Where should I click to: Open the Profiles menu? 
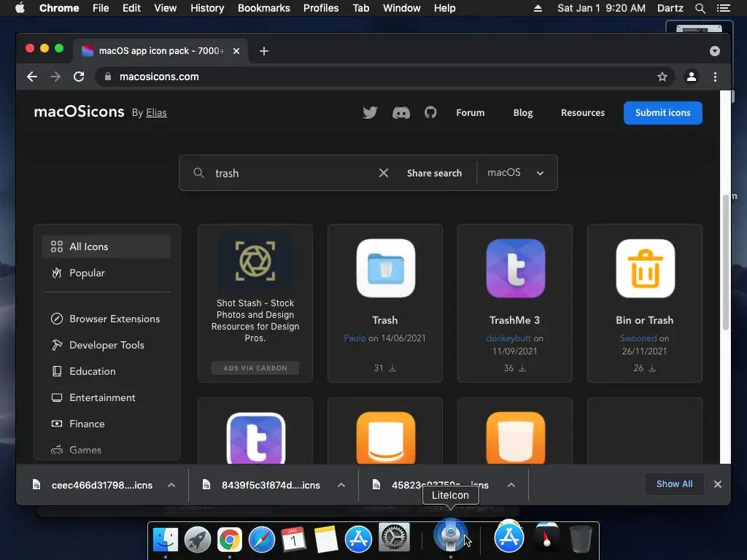(x=321, y=8)
